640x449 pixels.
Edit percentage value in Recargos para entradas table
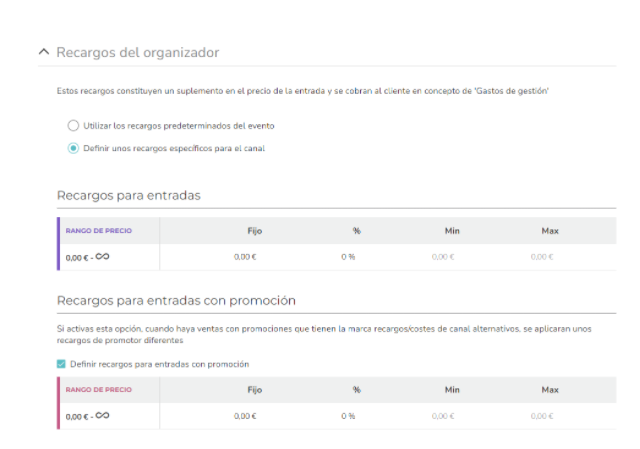348,257
